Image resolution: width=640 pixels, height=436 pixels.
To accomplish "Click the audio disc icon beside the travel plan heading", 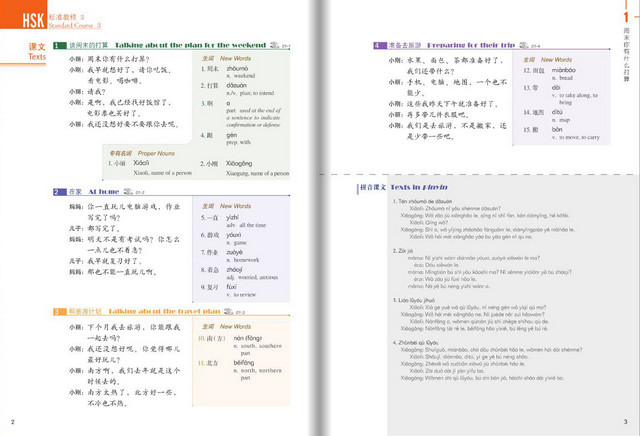I will click(229, 311).
